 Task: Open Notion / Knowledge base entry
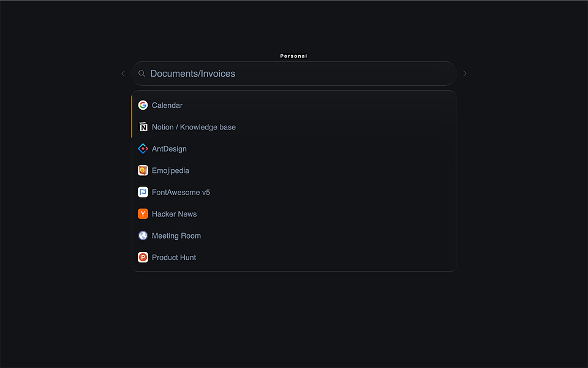(294, 127)
